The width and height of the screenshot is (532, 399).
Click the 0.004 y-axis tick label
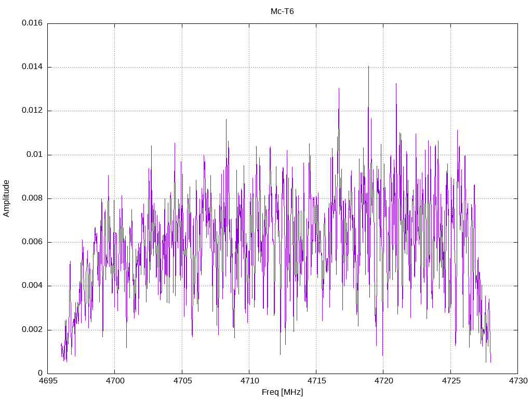(x=32, y=286)
